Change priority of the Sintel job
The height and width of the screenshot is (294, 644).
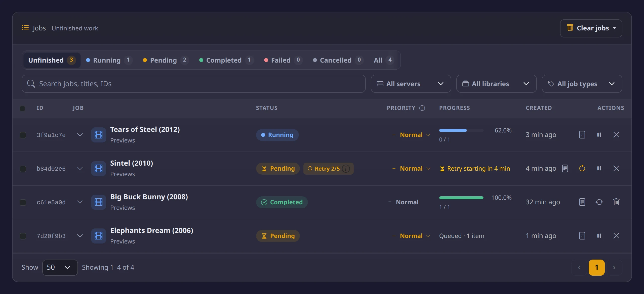point(412,168)
